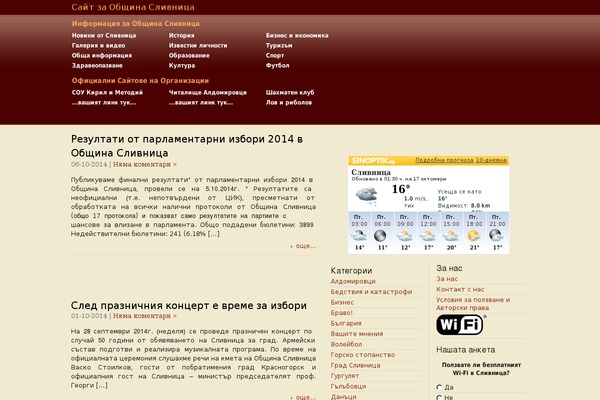Open comments link under 06-10-2014 article
Screen dimensions: 600x400
click(x=145, y=164)
